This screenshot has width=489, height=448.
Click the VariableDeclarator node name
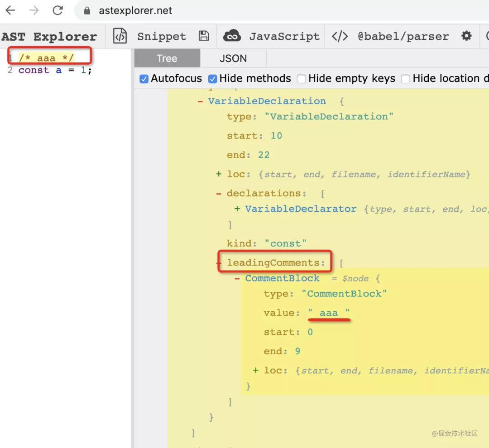click(x=301, y=209)
